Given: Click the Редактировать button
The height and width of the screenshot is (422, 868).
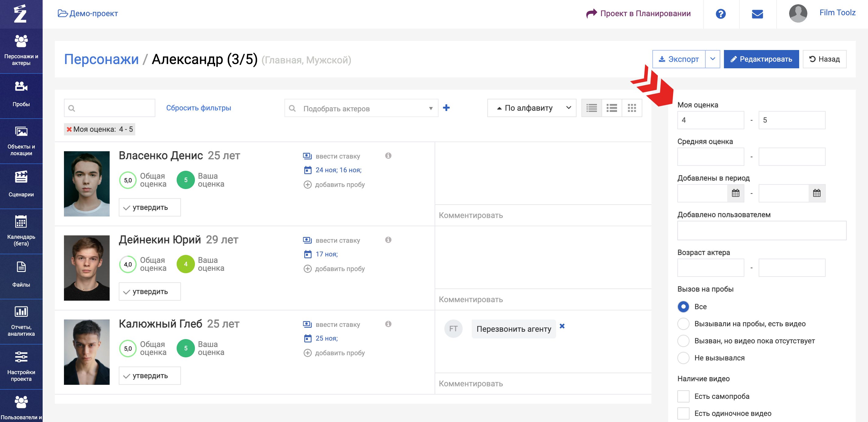Looking at the screenshot, I should (761, 59).
